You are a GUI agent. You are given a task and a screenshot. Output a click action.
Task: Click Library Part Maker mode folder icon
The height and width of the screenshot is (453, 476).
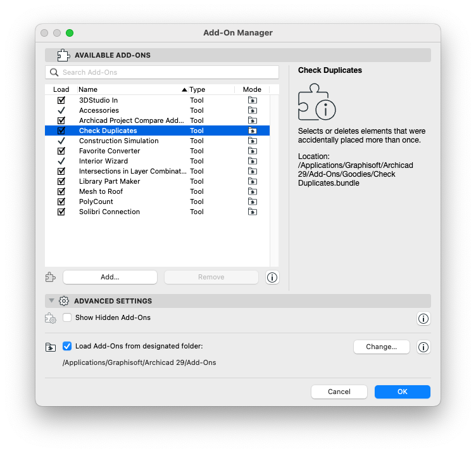253,181
